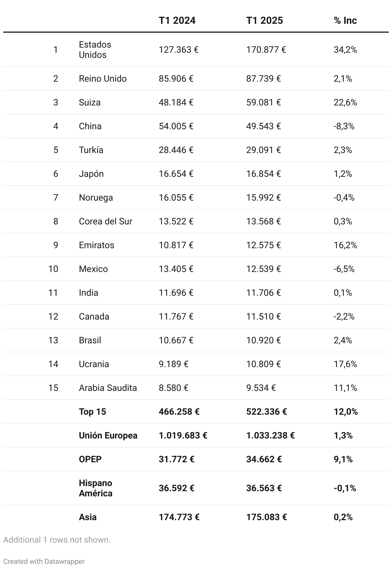The image size is (392, 569).
Task: Click the T1 2025 column header
Action: [x=264, y=21]
